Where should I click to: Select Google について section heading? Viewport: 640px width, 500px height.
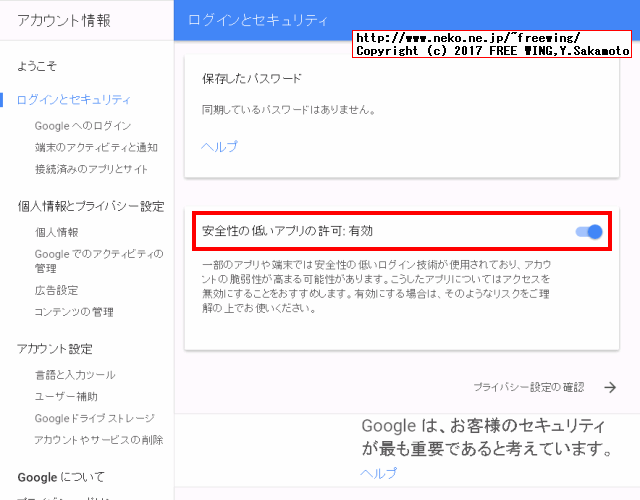coord(61,477)
